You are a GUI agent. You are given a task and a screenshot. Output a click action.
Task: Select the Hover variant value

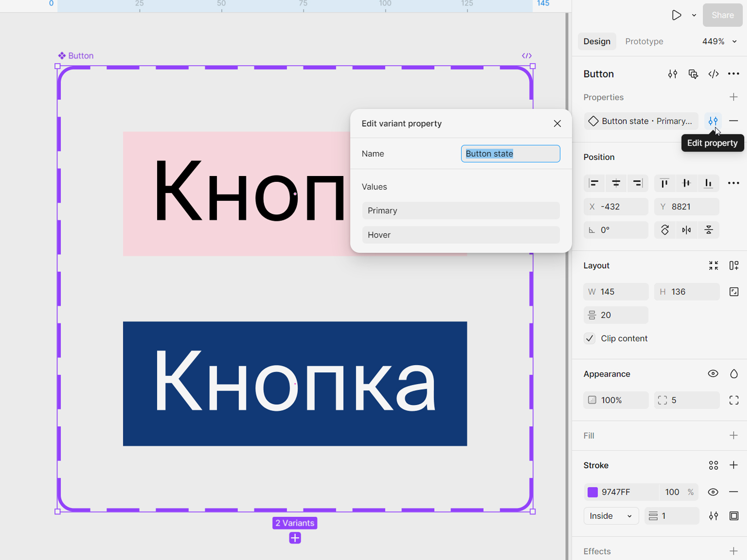[461, 235]
